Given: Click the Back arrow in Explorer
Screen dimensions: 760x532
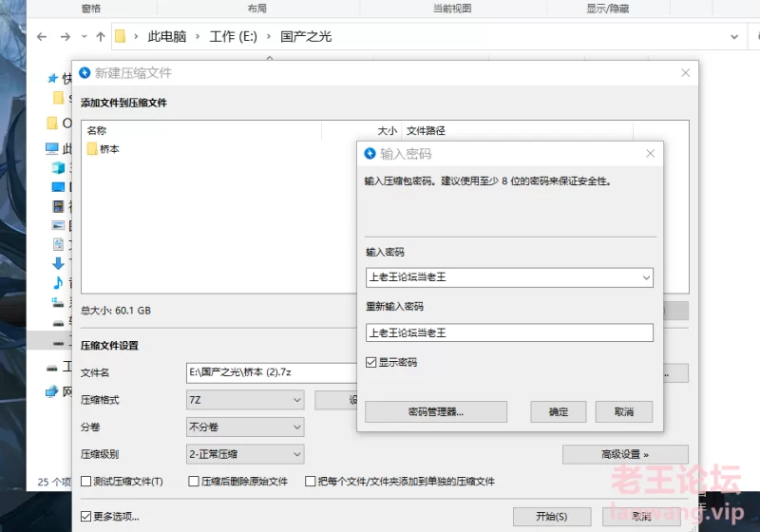Looking at the screenshot, I should click(42, 36).
